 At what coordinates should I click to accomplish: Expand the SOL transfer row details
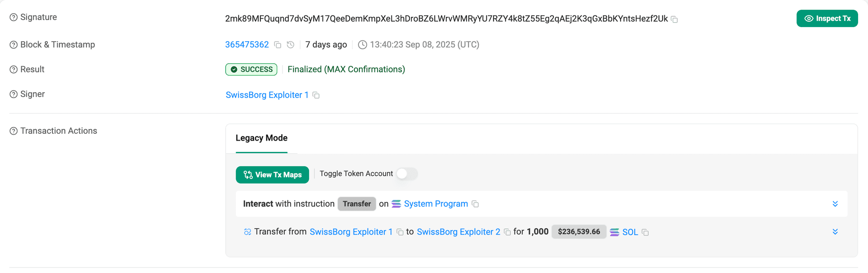[x=835, y=231]
